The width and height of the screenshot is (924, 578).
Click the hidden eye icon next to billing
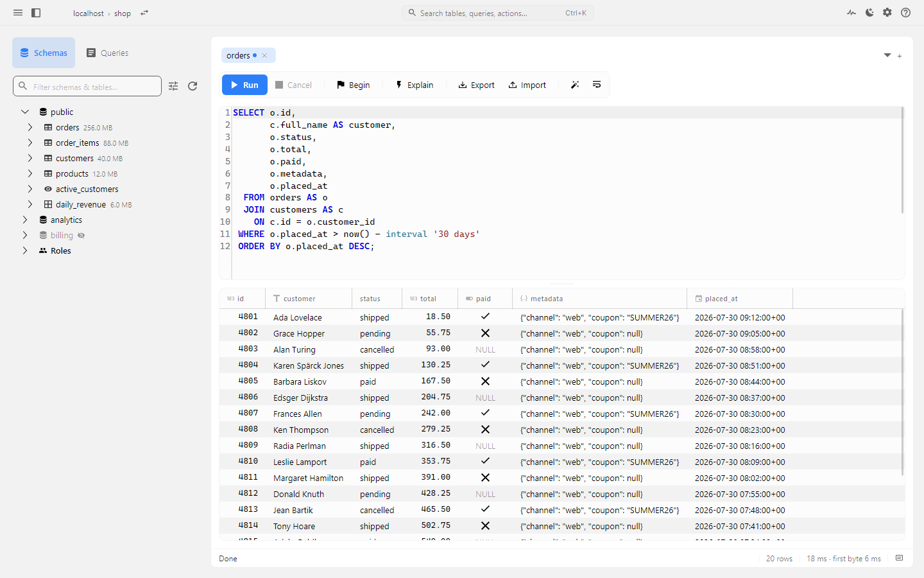coord(81,235)
